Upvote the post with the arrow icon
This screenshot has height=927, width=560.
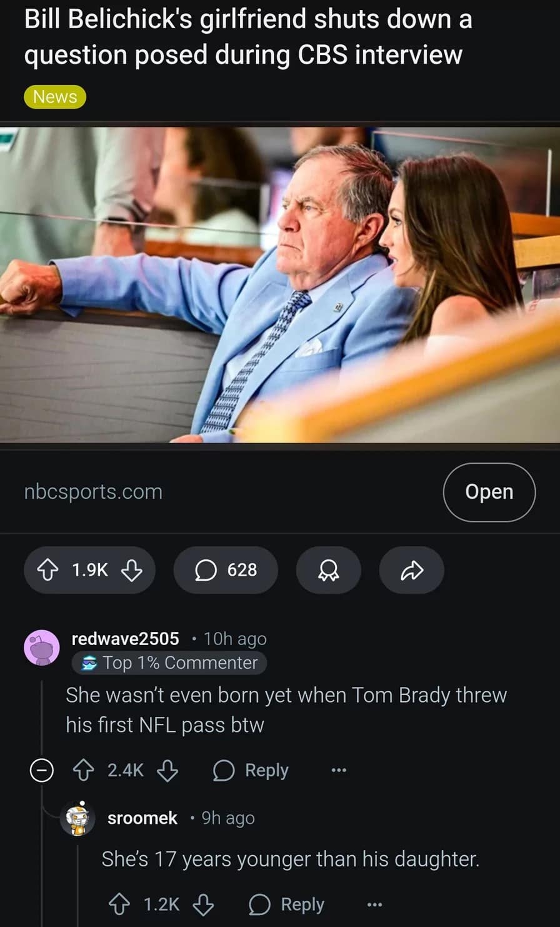coord(47,569)
